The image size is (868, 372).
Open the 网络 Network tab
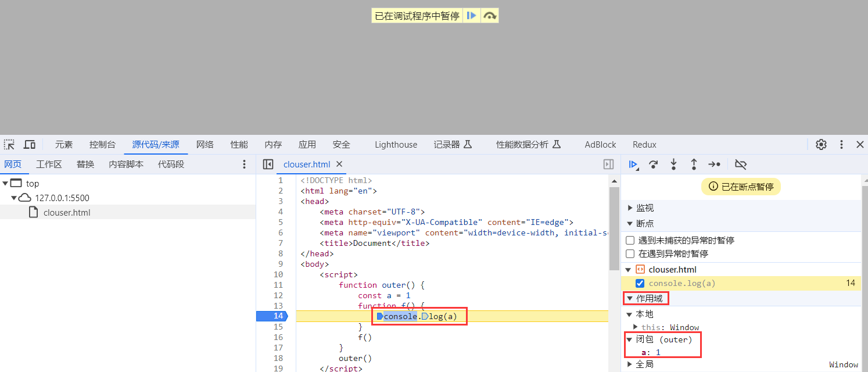click(205, 145)
